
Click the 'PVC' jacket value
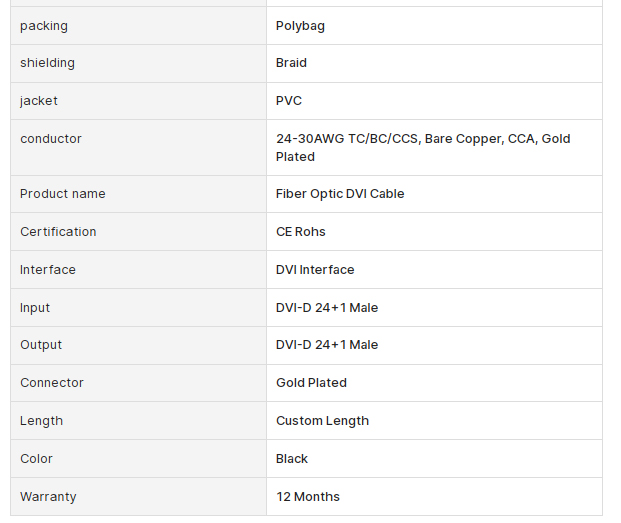(x=289, y=101)
